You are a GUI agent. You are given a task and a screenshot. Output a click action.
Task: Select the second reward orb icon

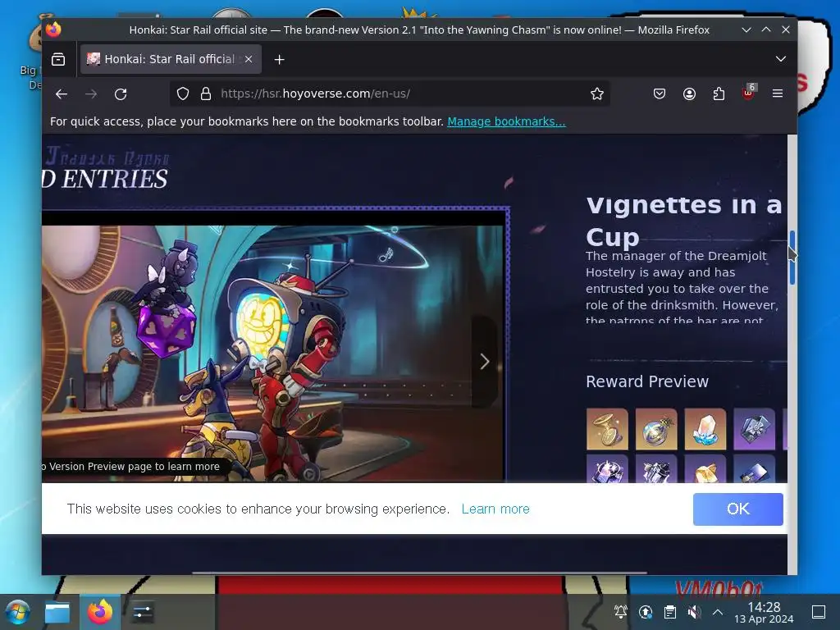point(656,429)
